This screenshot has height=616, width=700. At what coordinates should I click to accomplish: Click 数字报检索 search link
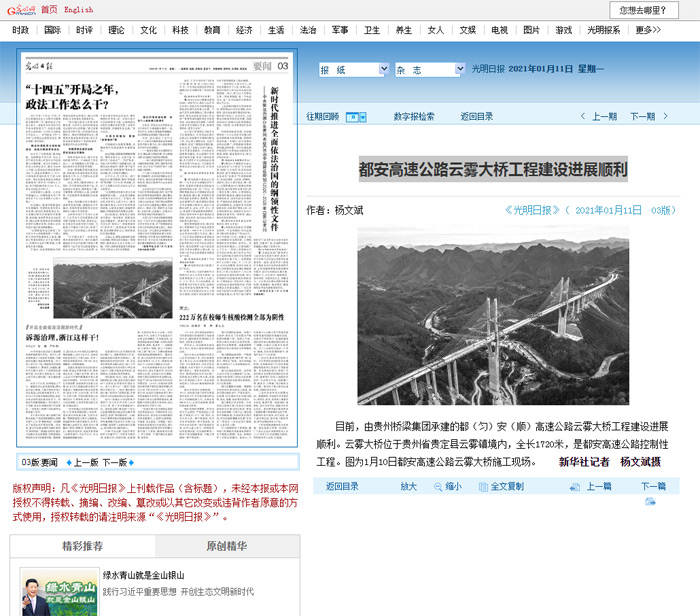click(x=414, y=117)
